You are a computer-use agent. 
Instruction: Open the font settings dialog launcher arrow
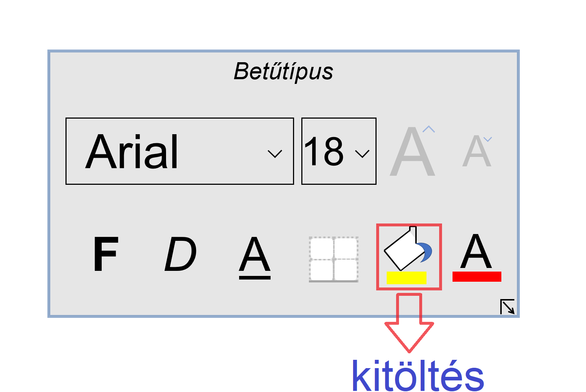pyautogui.click(x=507, y=307)
